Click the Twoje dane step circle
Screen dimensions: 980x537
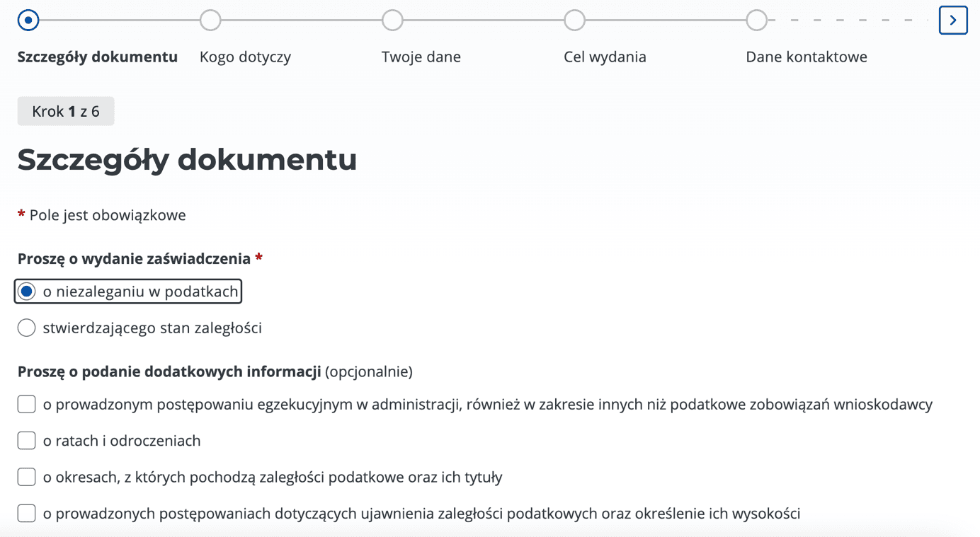(392, 21)
